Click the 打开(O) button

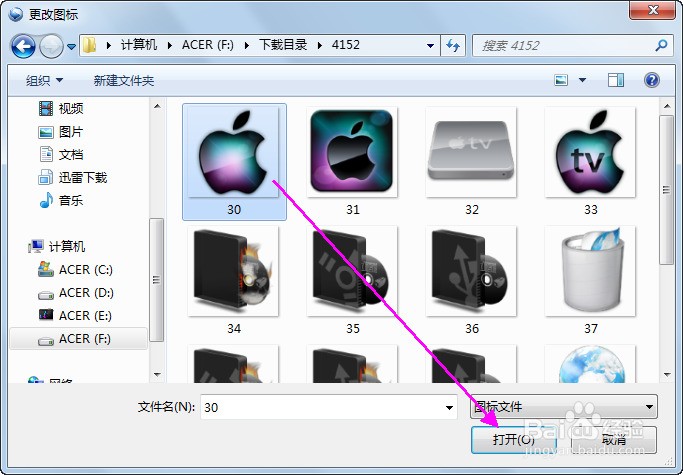514,439
